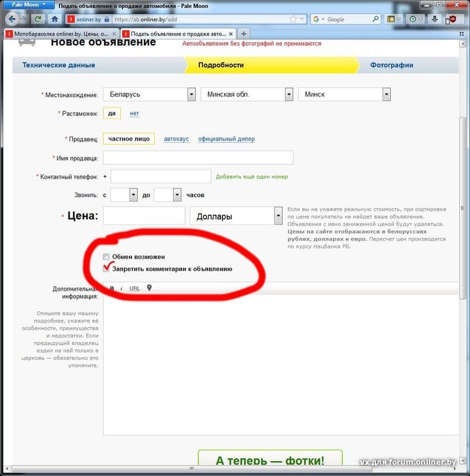The height and width of the screenshot is (476, 470).
Task: Open the country dropdown showing Беларусь
Action: pos(149,95)
